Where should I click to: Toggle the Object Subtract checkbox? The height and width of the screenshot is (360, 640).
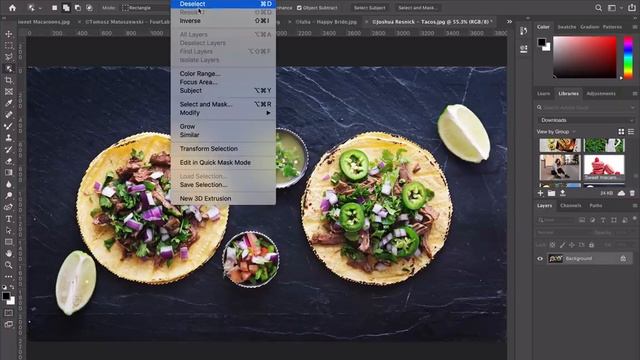pos(299,8)
